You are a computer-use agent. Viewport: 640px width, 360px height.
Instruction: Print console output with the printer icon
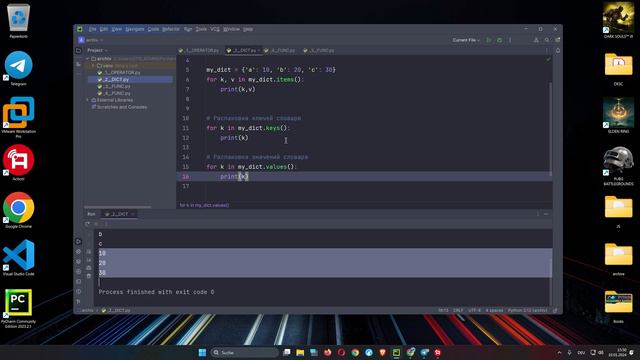tap(89, 268)
